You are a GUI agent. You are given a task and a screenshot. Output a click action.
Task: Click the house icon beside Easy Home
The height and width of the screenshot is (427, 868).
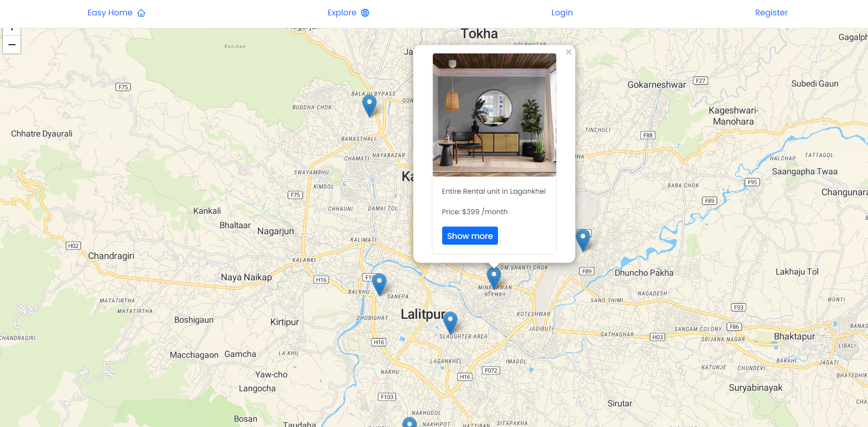141,13
